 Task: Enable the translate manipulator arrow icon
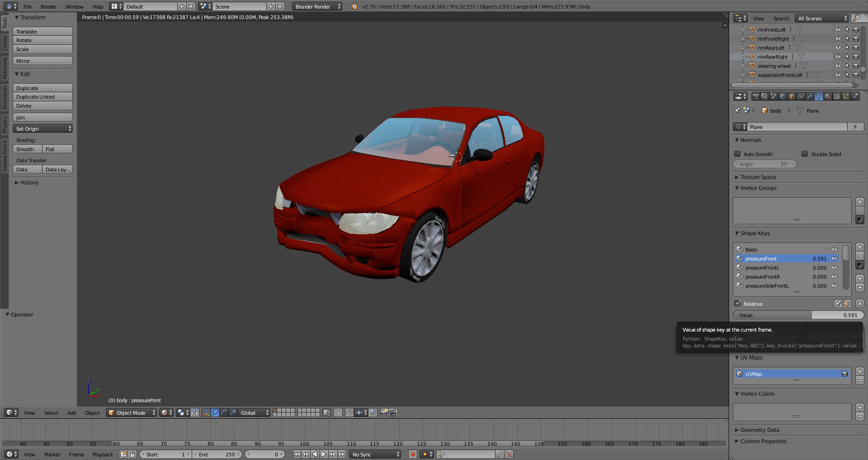(215, 413)
